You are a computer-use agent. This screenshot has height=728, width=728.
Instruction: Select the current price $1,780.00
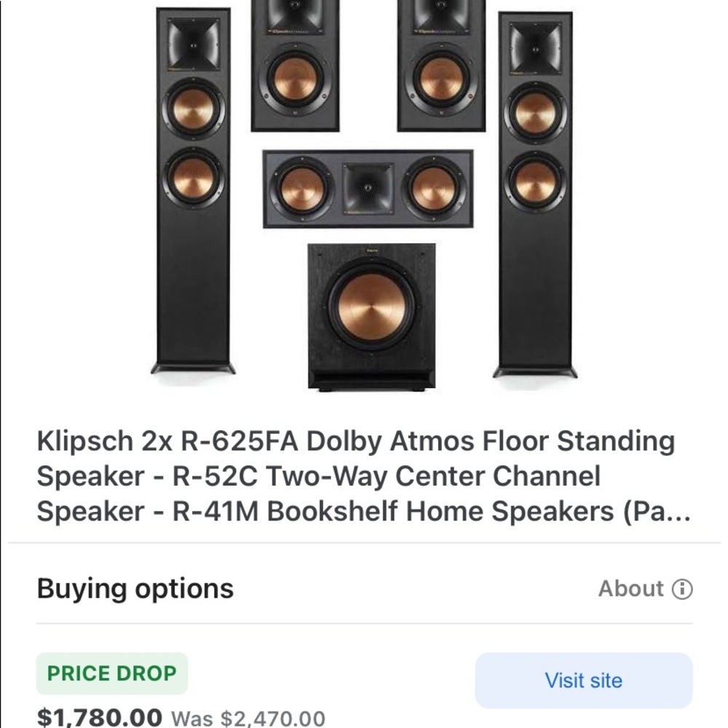pos(100,716)
